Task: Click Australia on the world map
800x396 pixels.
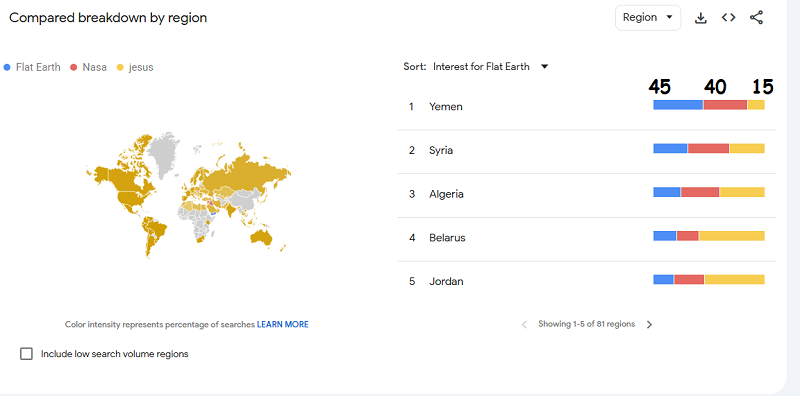Action: point(264,238)
